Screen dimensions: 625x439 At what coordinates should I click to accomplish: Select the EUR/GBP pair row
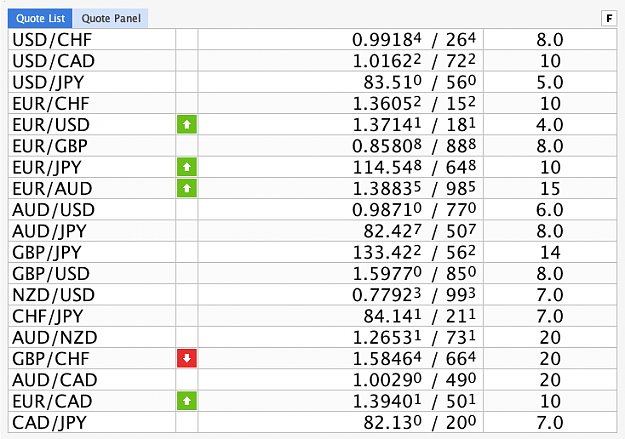[x=312, y=146]
